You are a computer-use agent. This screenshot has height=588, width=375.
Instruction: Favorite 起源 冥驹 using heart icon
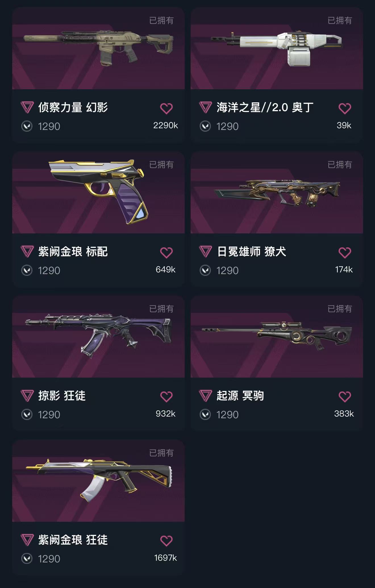pyautogui.click(x=345, y=397)
